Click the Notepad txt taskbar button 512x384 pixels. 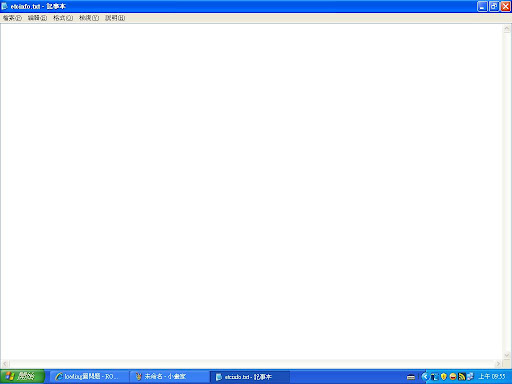pyautogui.click(x=250, y=377)
